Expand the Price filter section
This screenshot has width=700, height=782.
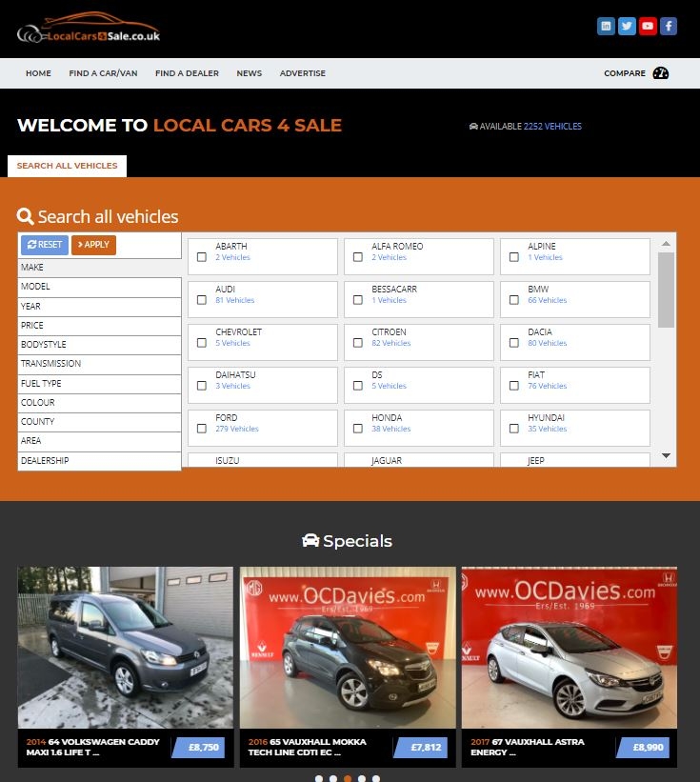click(99, 325)
